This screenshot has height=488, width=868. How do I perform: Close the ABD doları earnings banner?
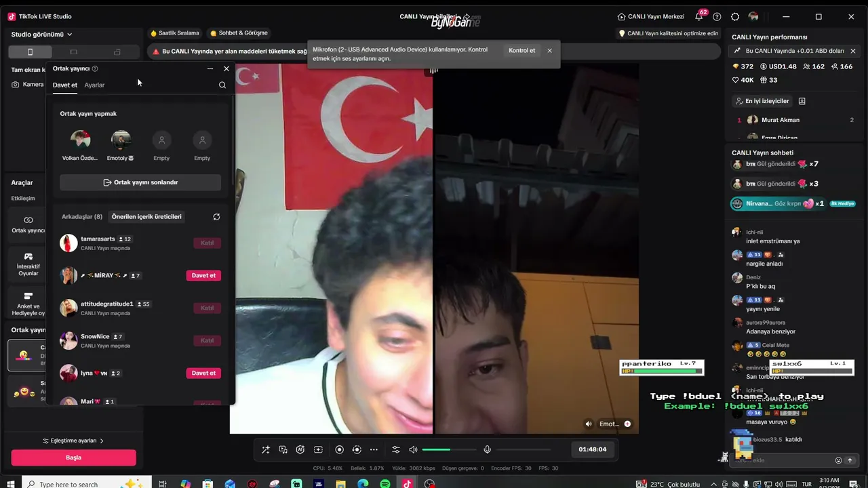click(x=853, y=51)
